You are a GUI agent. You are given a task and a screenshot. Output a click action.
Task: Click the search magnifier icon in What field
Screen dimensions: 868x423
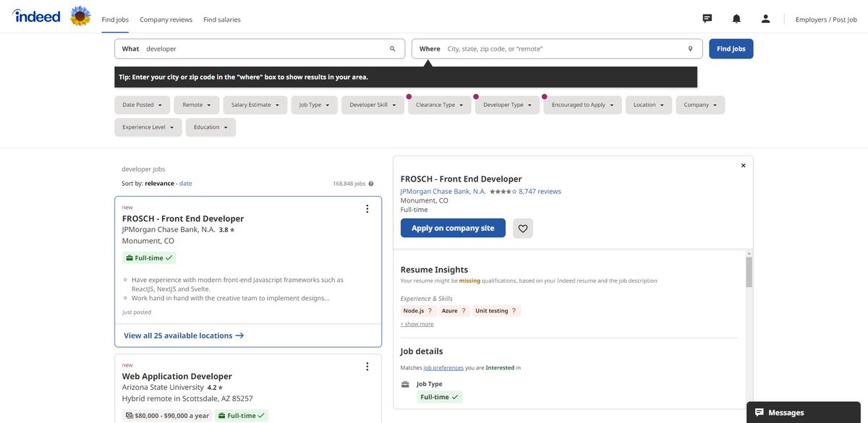click(x=393, y=49)
